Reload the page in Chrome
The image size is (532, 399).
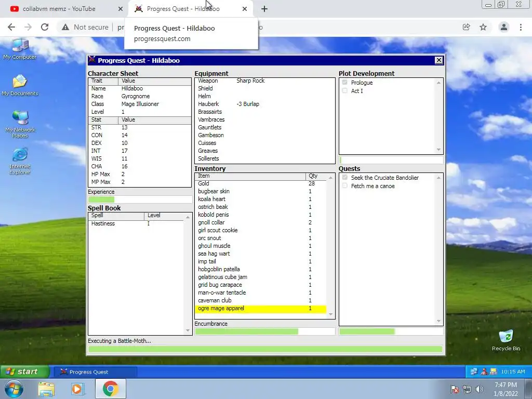click(45, 27)
